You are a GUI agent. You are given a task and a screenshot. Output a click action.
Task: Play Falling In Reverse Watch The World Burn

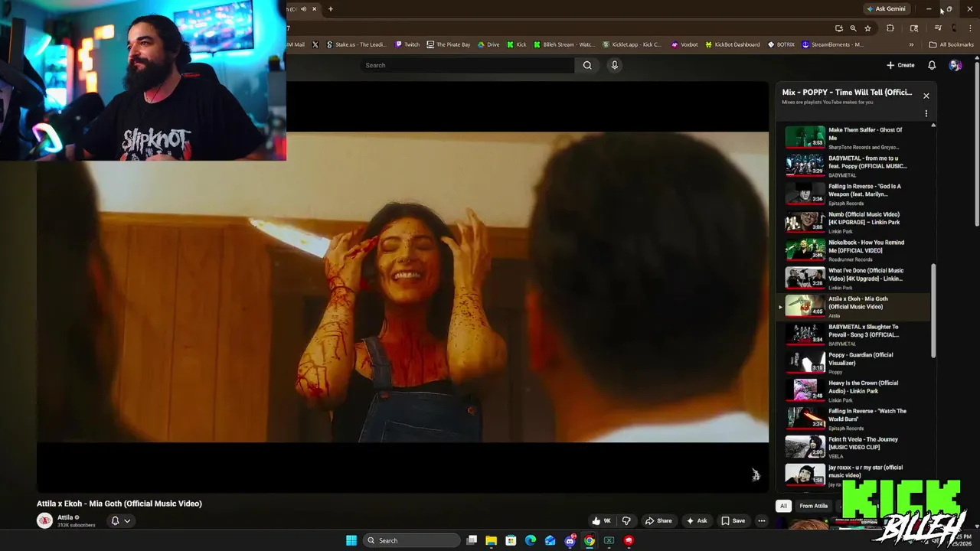854,419
